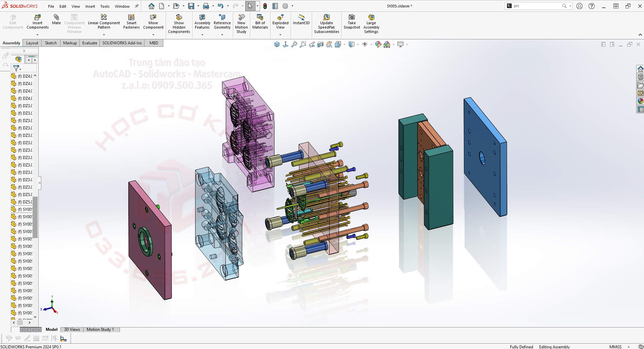Click Zoom to Fit in view toolbar
Screen dimensions: 644x349
click(294, 44)
